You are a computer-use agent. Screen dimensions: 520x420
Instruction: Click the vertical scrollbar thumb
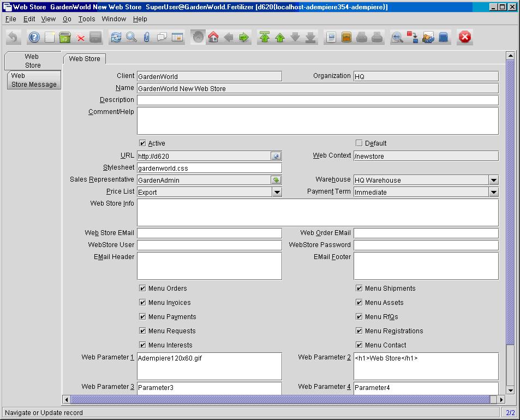pos(510,202)
